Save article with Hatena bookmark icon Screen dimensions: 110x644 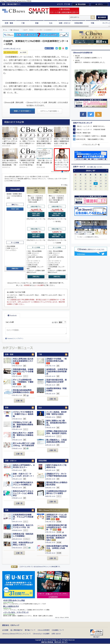66,48
